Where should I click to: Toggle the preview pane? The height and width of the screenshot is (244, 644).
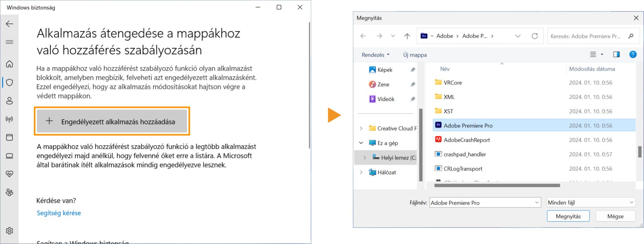tap(616, 54)
